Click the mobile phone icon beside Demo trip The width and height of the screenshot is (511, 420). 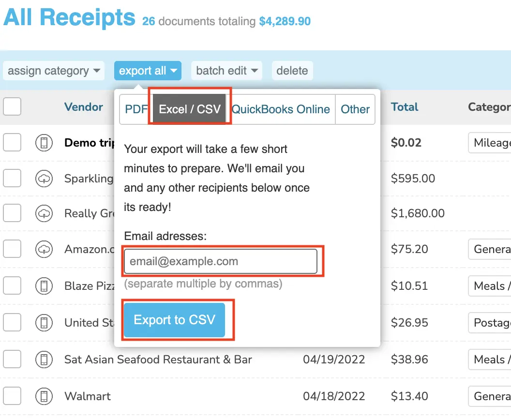44,143
